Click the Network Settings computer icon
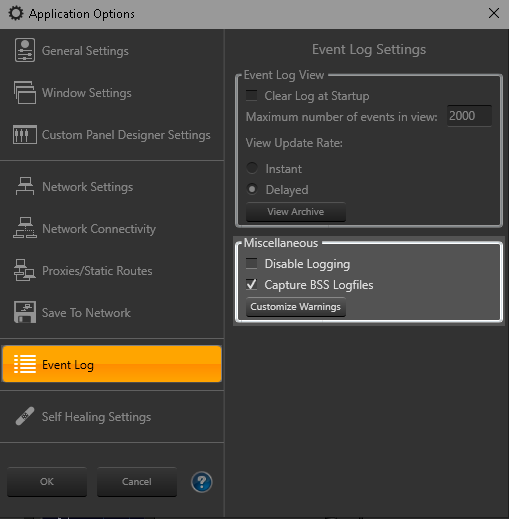The height and width of the screenshot is (519, 509). point(25,186)
